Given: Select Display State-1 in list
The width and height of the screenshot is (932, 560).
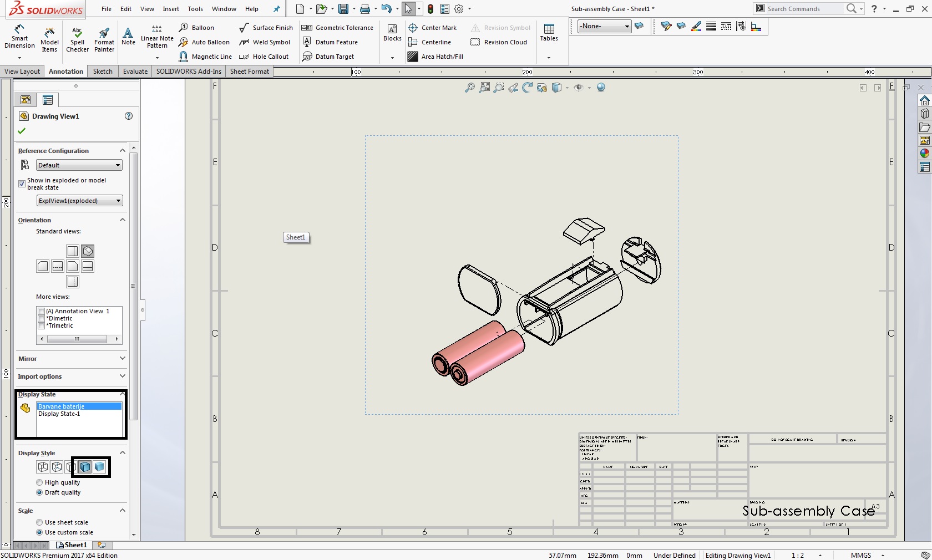Looking at the screenshot, I should click(59, 414).
